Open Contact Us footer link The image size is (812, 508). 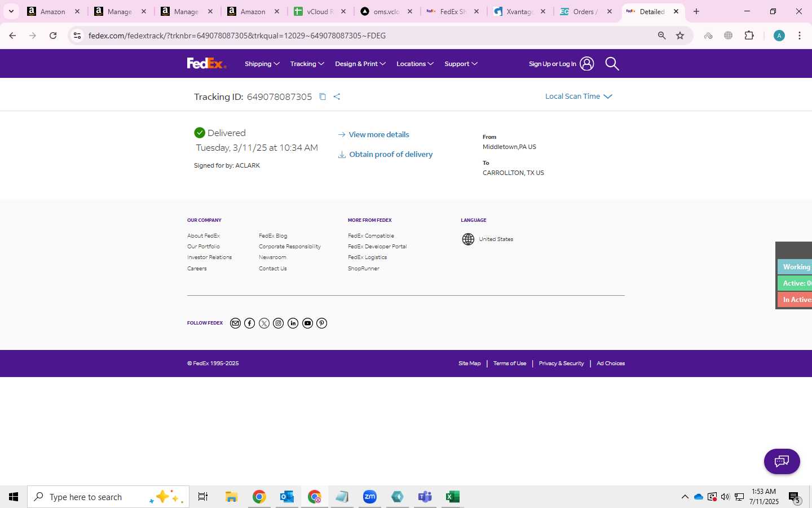(273, 269)
